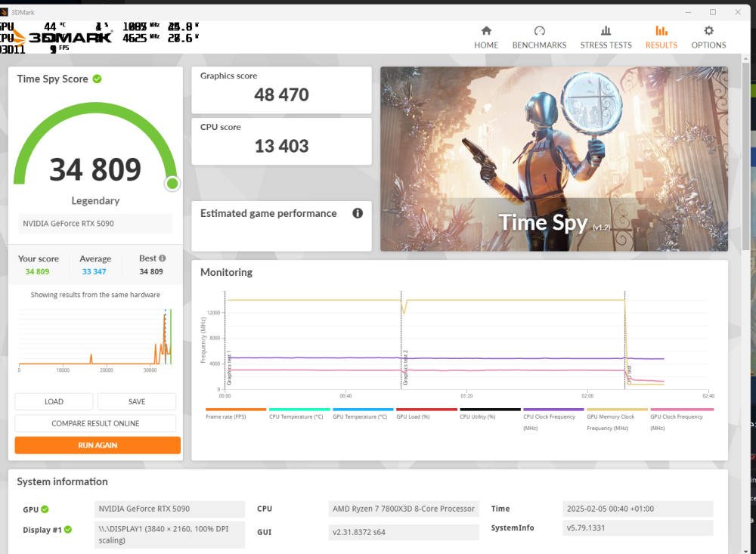756x554 pixels.
Task: Click the Time Spy artwork thumbnail
Action: click(554, 159)
